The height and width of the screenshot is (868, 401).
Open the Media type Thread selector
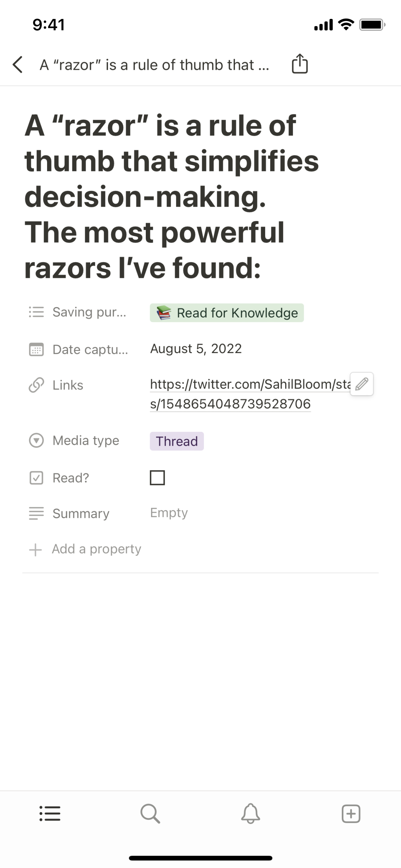177,441
